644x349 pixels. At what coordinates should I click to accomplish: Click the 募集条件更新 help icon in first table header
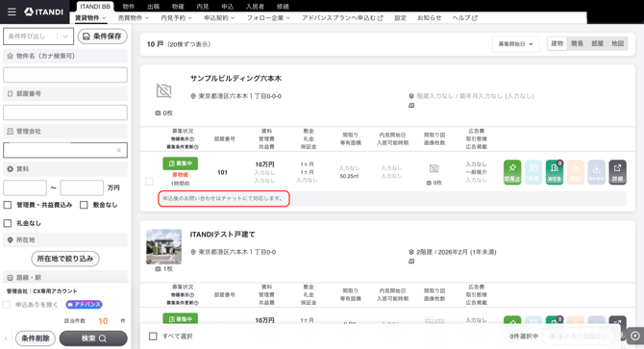pyautogui.click(x=196, y=146)
